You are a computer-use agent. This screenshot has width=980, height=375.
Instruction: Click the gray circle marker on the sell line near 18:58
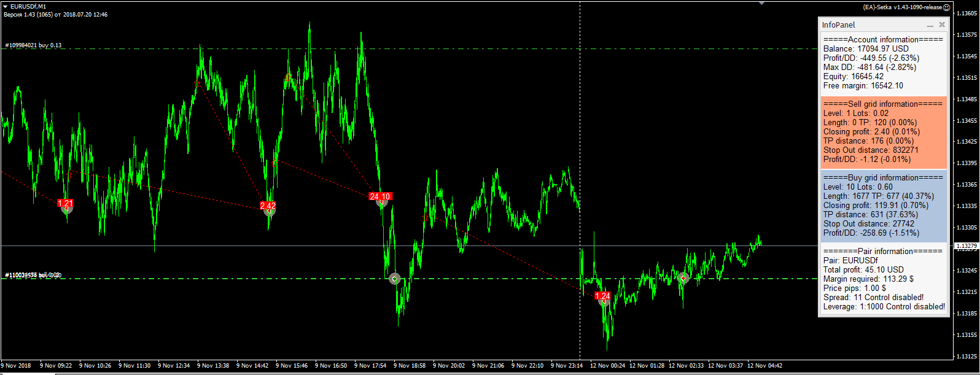(395, 279)
